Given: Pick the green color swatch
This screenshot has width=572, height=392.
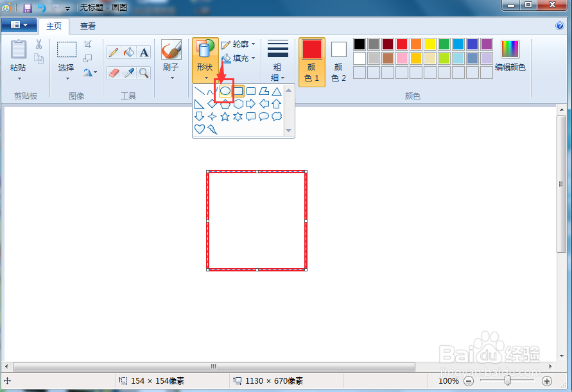Looking at the screenshot, I should click(x=444, y=44).
